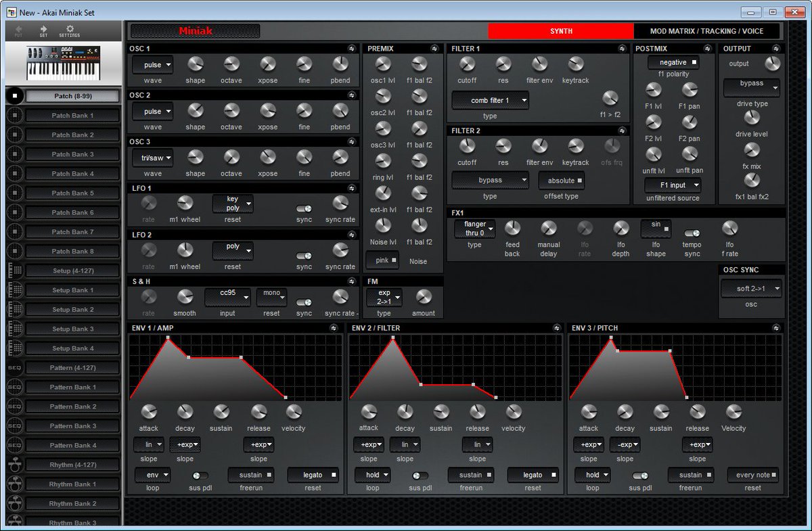Click the GET arrow icon
The height and width of the screenshot is (531, 812).
pos(43,29)
